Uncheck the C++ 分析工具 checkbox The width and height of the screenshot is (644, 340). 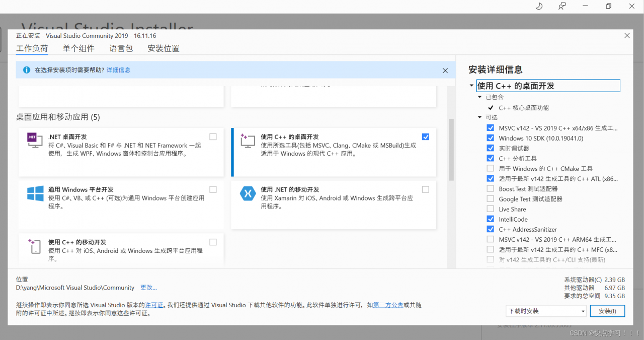point(491,158)
